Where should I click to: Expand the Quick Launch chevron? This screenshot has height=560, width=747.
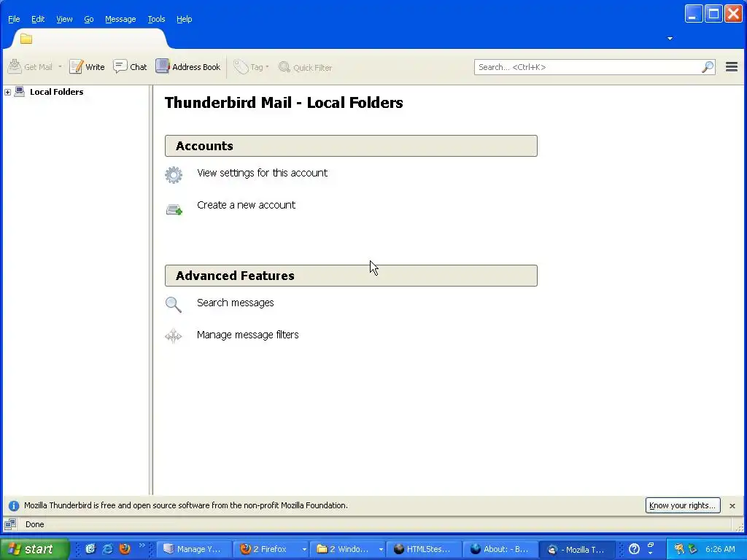click(142, 545)
